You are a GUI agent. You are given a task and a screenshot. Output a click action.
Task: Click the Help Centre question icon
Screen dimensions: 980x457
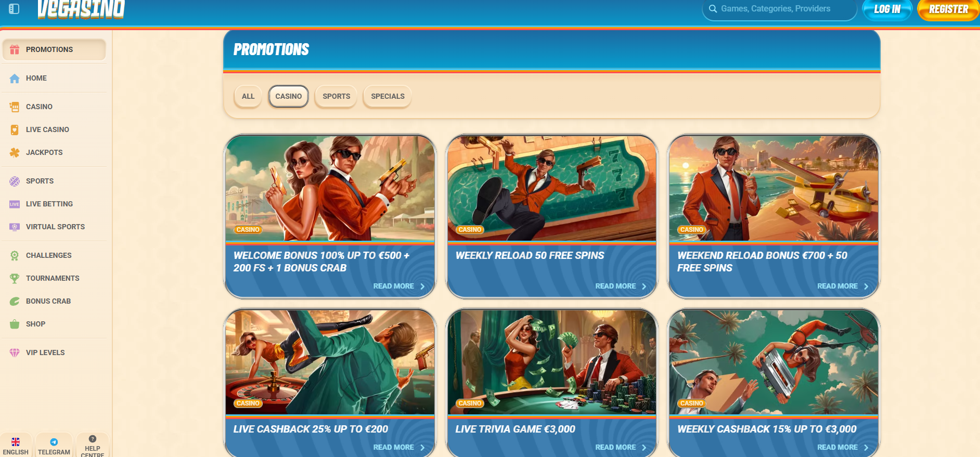coord(93,439)
